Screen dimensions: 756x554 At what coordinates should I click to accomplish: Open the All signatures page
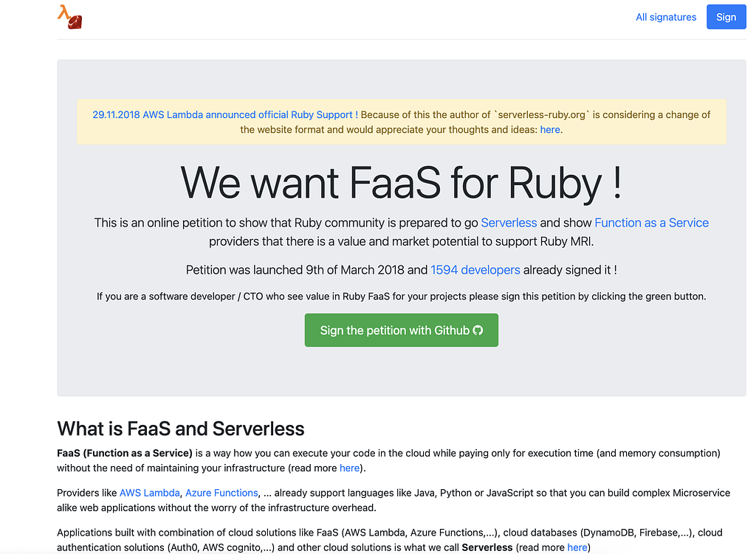point(666,17)
